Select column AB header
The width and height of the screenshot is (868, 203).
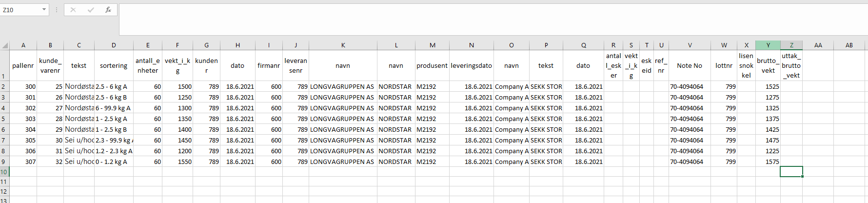click(849, 45)
